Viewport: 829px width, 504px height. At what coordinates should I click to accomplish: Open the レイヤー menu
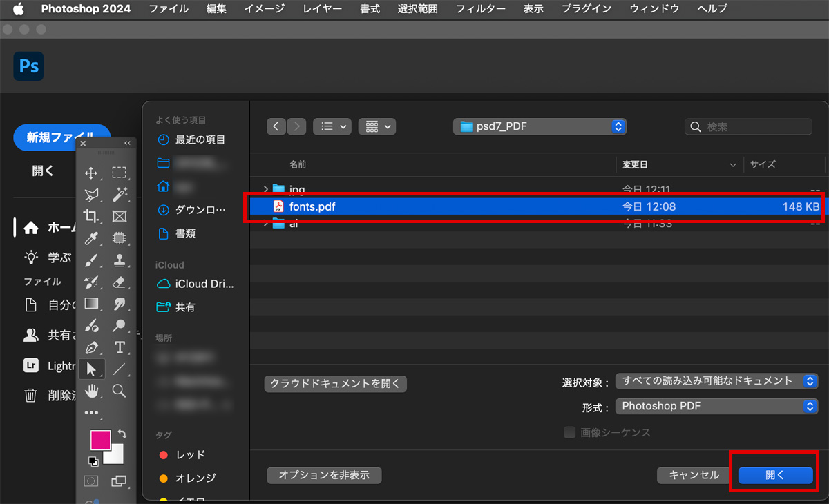(x=322, y=9)
